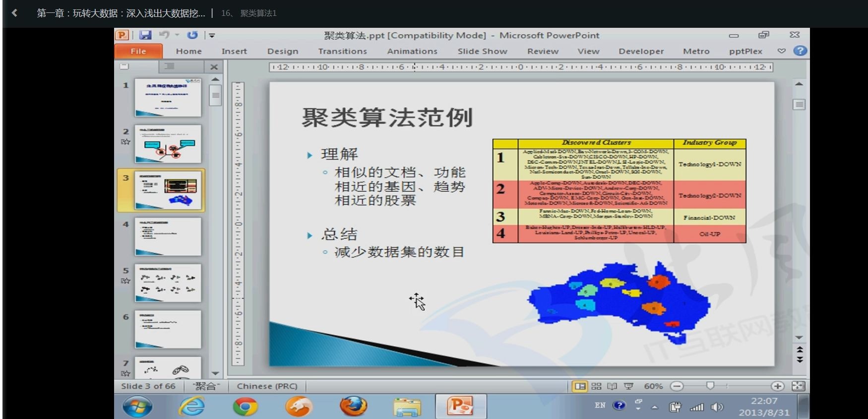Select Normal view toggle in status bar
This screenshot has height=419, width=868.
point(580,386)
